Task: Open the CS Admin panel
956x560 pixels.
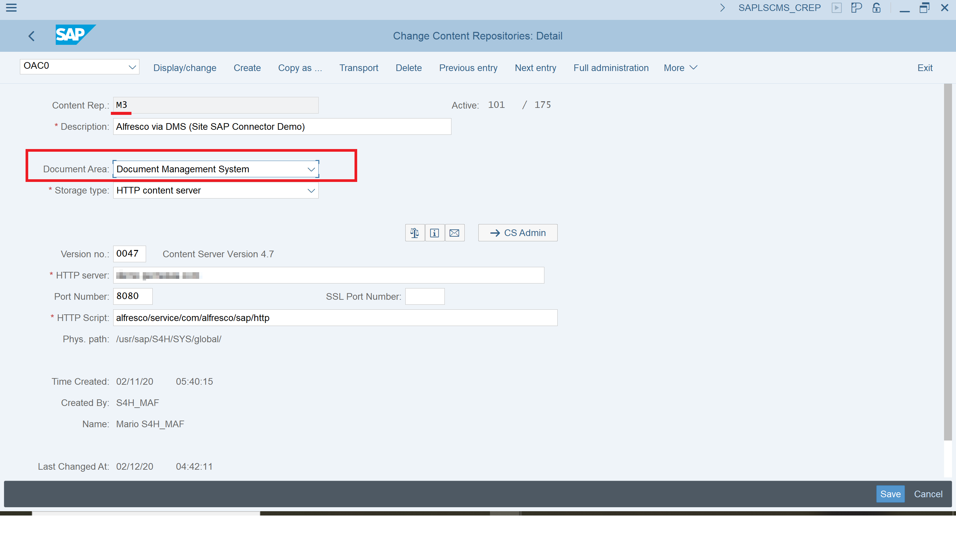Action: coord(518,233)
